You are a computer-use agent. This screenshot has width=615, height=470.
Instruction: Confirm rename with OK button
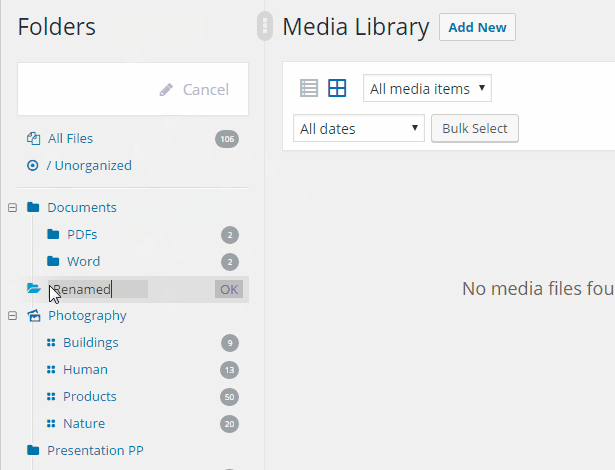(229, 289)
